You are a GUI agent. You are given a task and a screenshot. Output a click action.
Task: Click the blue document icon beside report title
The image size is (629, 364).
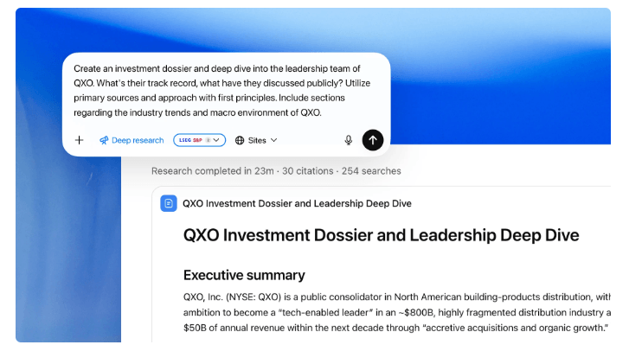pyautogui.click(x=169, y=203)
